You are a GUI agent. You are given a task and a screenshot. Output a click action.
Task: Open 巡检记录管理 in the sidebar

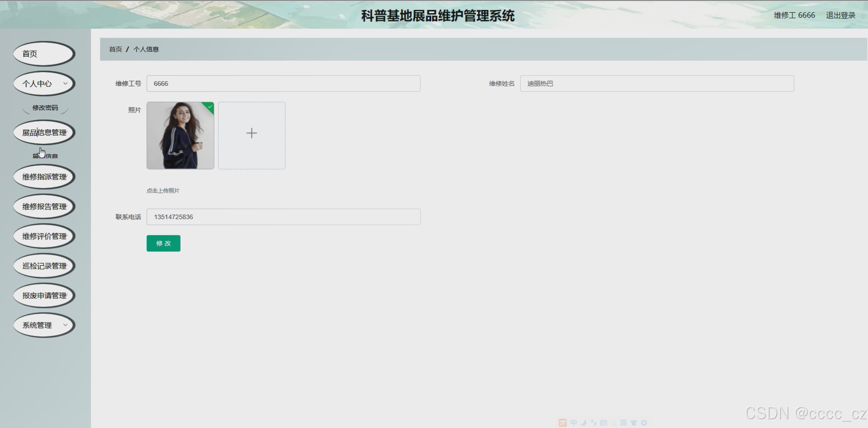click(x=44, y=266)
